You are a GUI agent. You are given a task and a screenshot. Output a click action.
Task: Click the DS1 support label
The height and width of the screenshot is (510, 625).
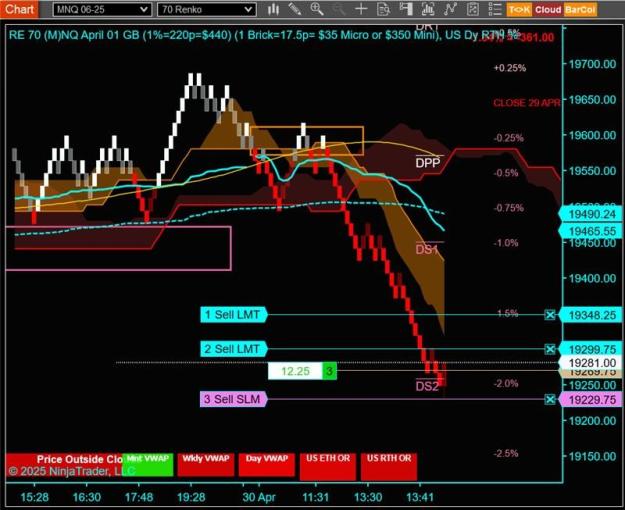(427, 250)
